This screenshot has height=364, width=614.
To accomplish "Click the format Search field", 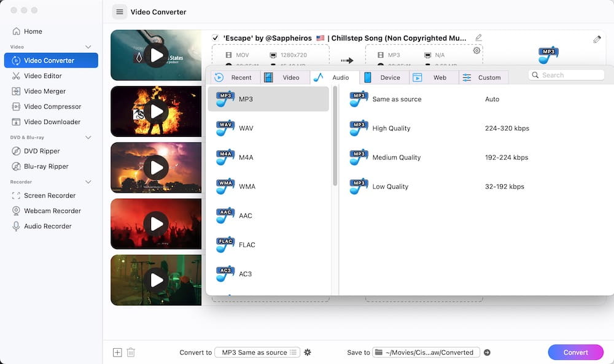I will pos(566,75).
